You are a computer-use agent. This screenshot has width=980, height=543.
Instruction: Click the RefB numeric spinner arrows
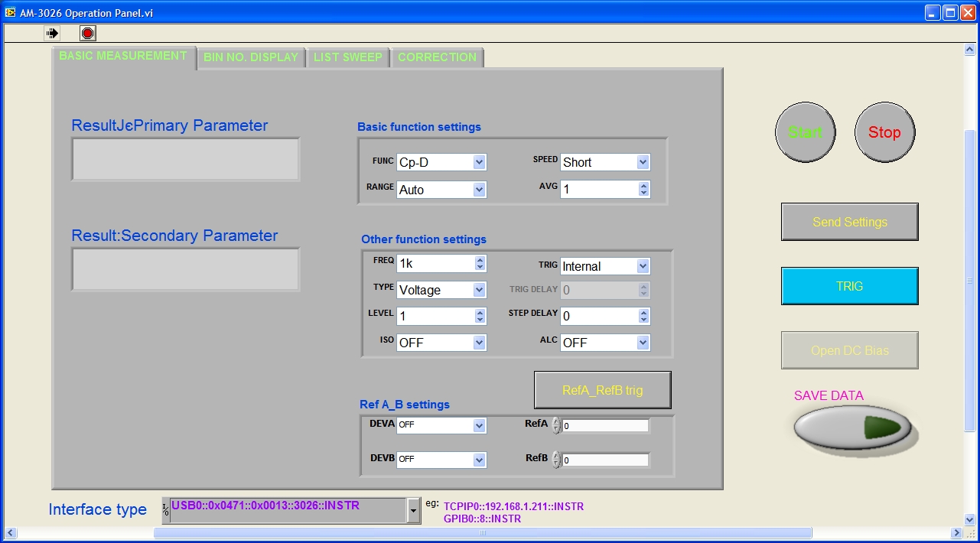click(556, 460)
